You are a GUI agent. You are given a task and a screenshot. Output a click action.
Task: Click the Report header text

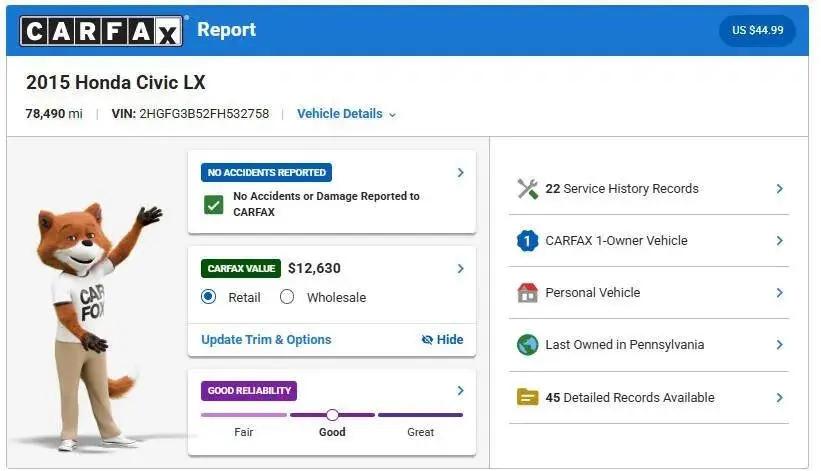[227, 30]
